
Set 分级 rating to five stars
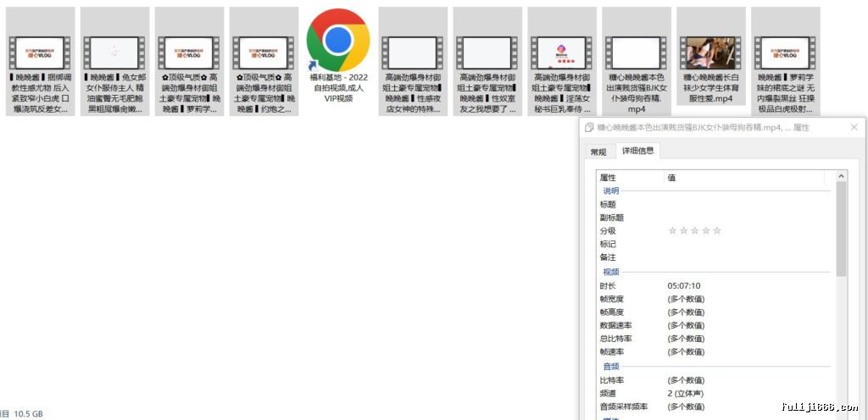click(x=717, y=230)
